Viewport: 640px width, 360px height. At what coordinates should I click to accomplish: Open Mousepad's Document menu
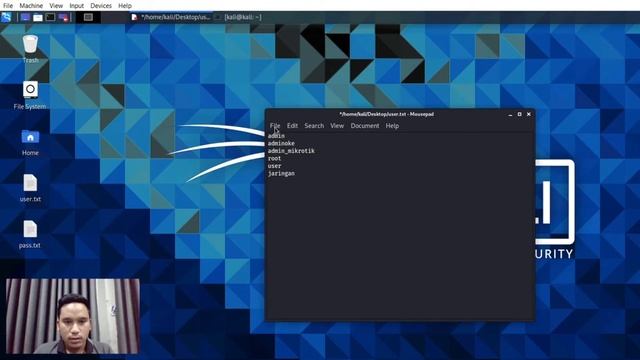pos(364,126)
